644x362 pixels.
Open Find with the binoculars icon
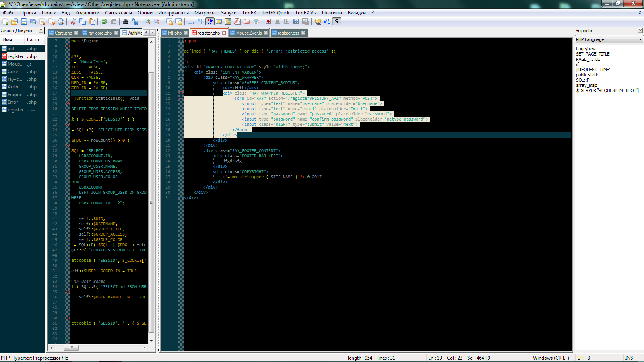click(126, 21)
